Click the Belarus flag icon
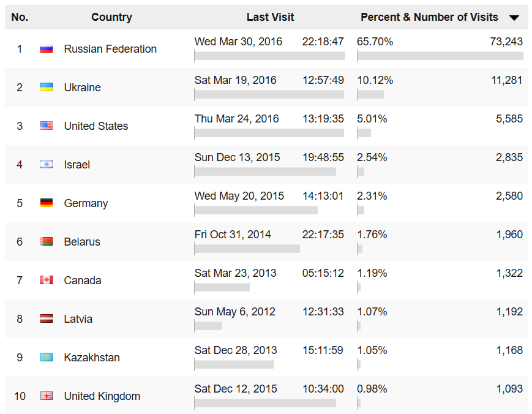Image resolution: width=532 pixels, height=414 pixels. [x=47, y=242]
